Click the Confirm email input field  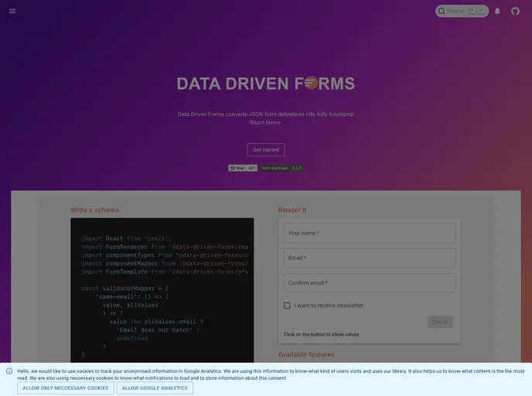coord(370,283)
